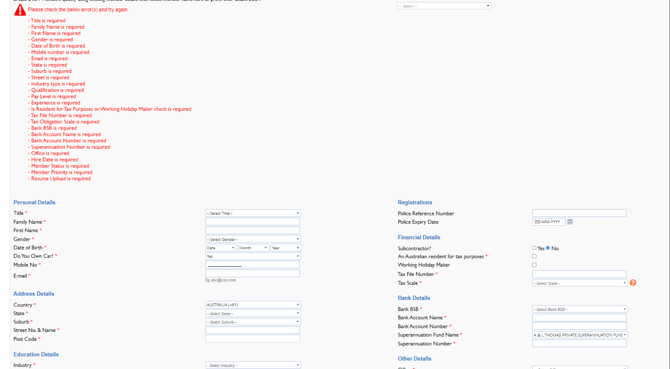Open the Date of Birth day dropdown
Screen dimensions: 670x369
click(x=220, y=248)
